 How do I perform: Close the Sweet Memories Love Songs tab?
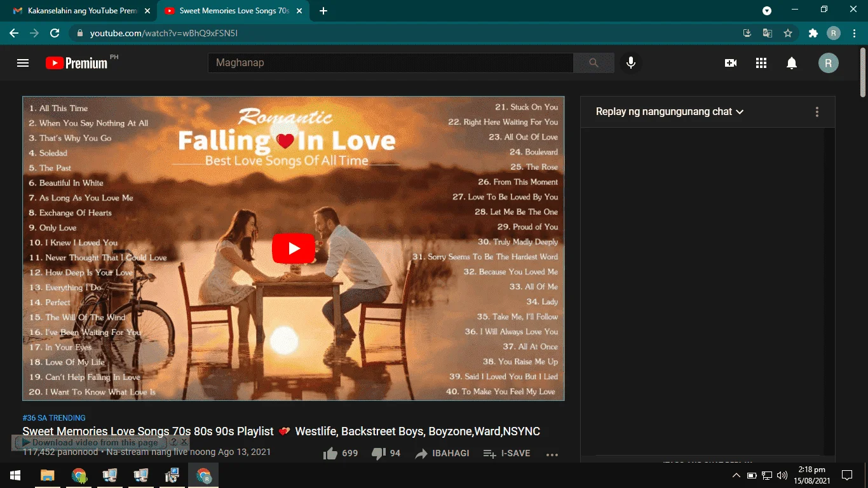coord(299,11)
